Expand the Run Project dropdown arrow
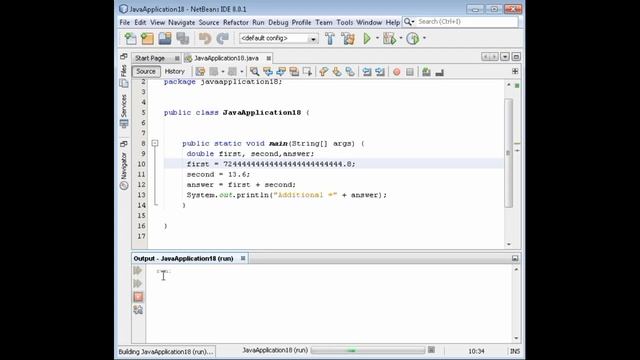Viewport: 640px width, 360px height. click(x=377, y=38)
